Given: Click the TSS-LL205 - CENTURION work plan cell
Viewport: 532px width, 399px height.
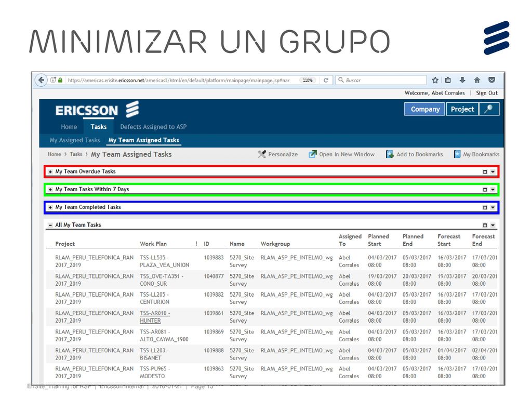Looking at the screenshot, I should click(154, 298).
